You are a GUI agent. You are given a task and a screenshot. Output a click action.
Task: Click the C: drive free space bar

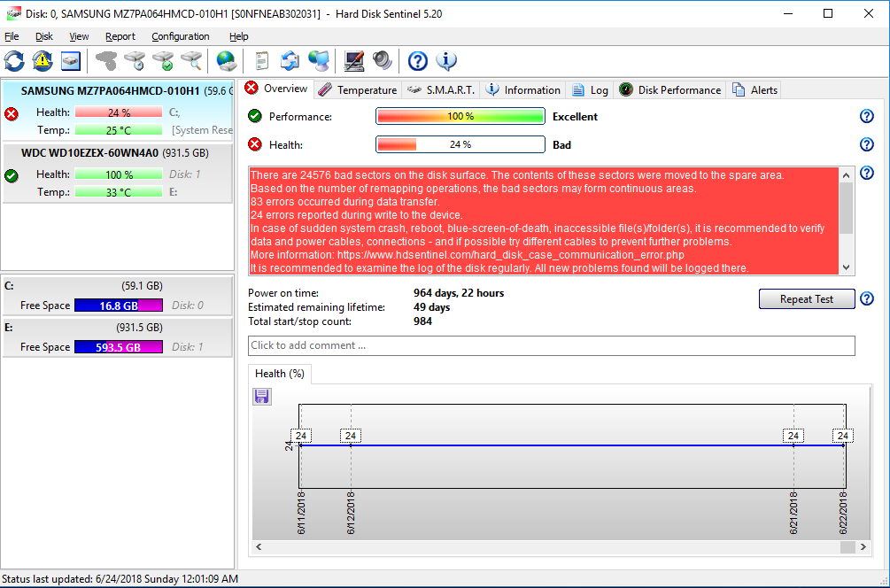119,306
